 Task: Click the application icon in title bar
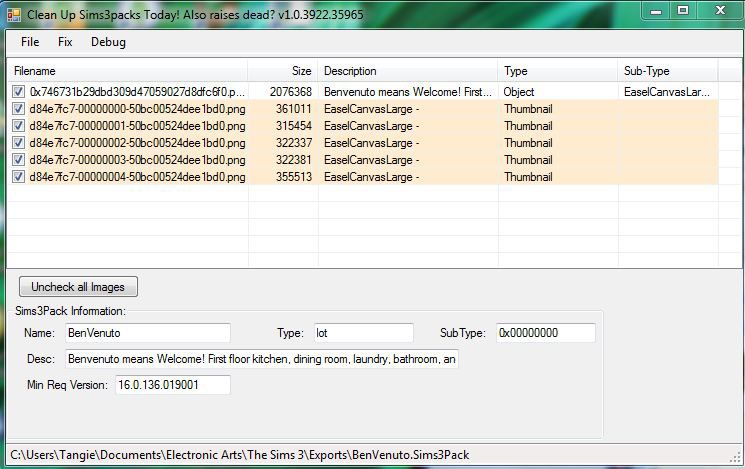click(x=14, y=15)
